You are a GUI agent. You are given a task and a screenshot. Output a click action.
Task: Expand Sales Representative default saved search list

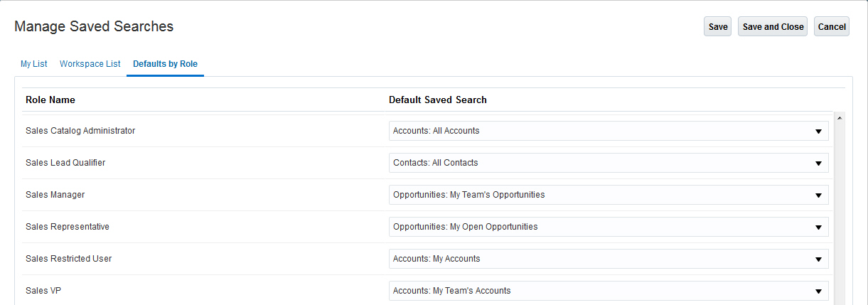[609, 227]
